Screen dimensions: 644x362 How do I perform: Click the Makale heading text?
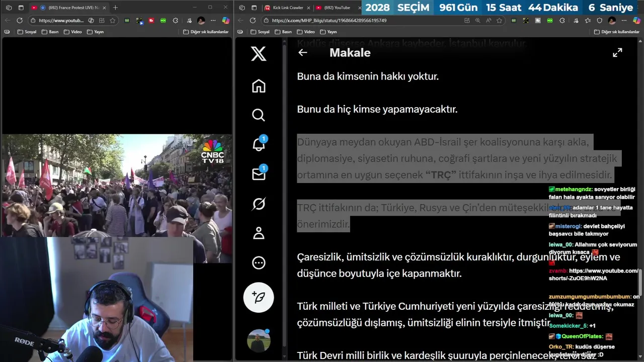click(350, 52)
